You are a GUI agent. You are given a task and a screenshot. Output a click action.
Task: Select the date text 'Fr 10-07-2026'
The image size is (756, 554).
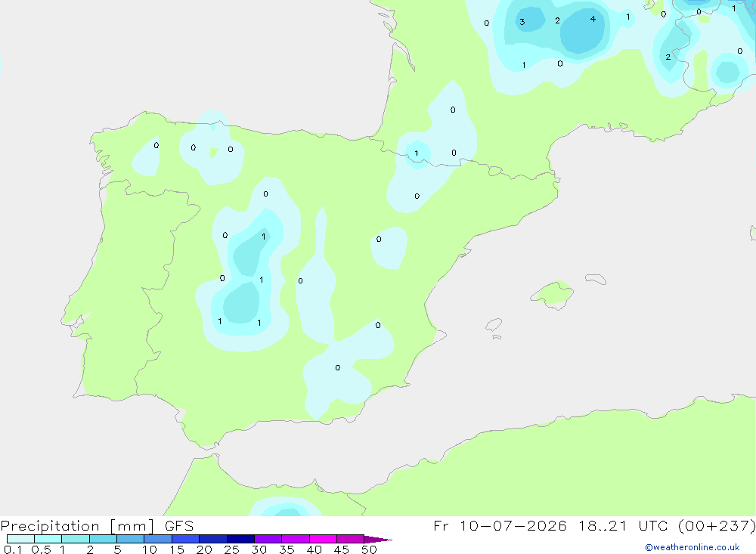(x=500, y=525)
